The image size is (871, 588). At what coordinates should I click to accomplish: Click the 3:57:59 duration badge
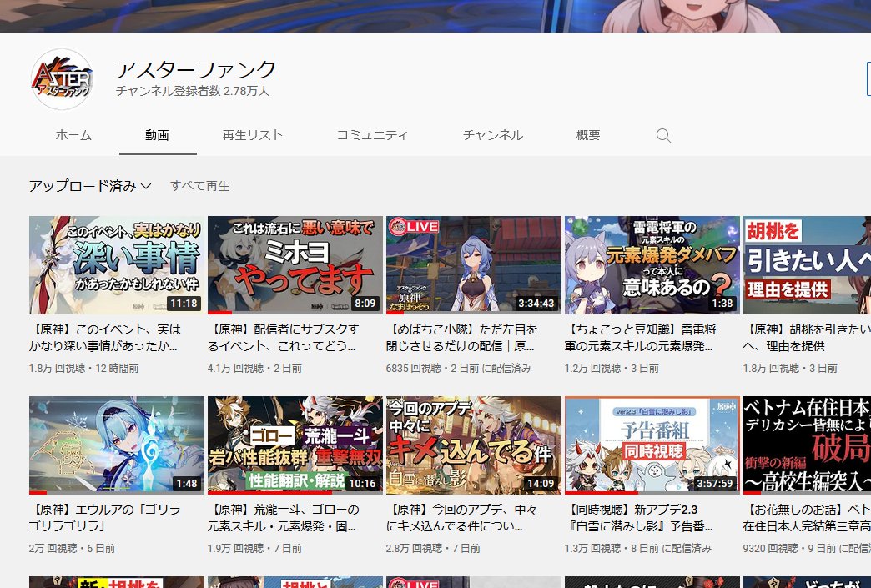[714, 483]
